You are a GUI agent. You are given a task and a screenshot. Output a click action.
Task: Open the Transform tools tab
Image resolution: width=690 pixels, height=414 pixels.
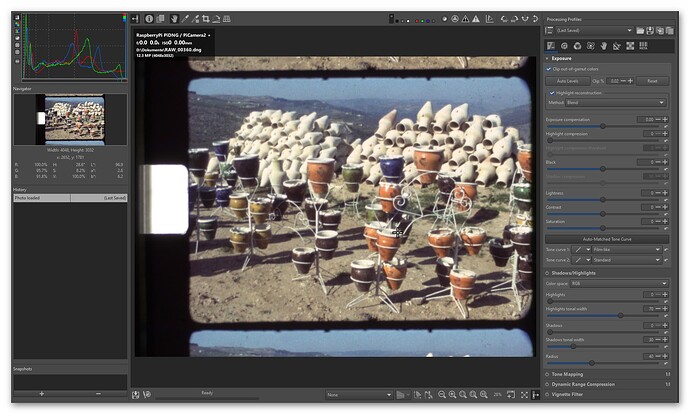pyautogui.click(x=617, y=46)
